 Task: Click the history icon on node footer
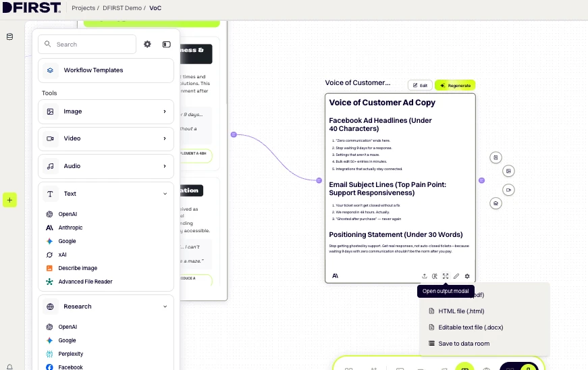pyautogui.click(x=435, y=276)
